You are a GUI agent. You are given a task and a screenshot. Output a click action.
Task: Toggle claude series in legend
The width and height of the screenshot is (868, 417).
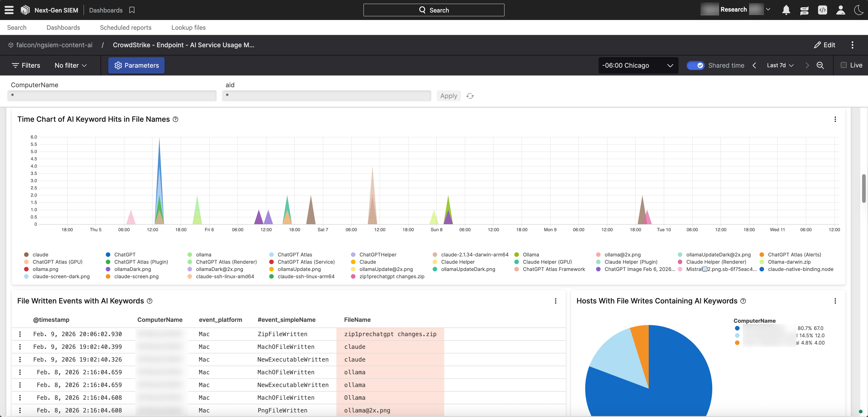(x=36, y=255)
